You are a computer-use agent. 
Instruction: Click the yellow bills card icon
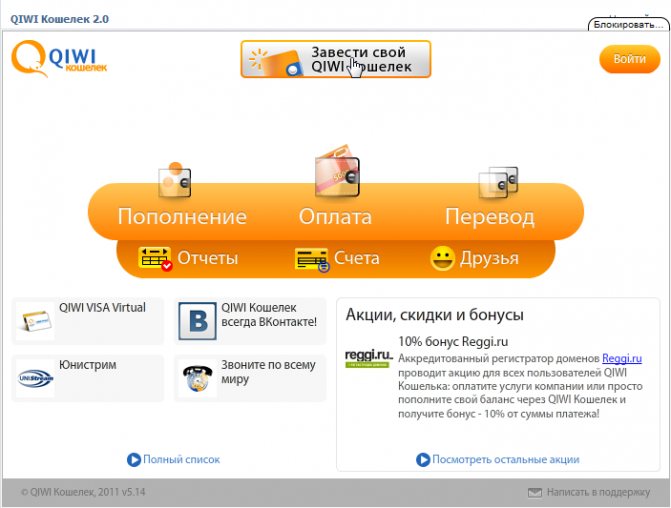312,259
